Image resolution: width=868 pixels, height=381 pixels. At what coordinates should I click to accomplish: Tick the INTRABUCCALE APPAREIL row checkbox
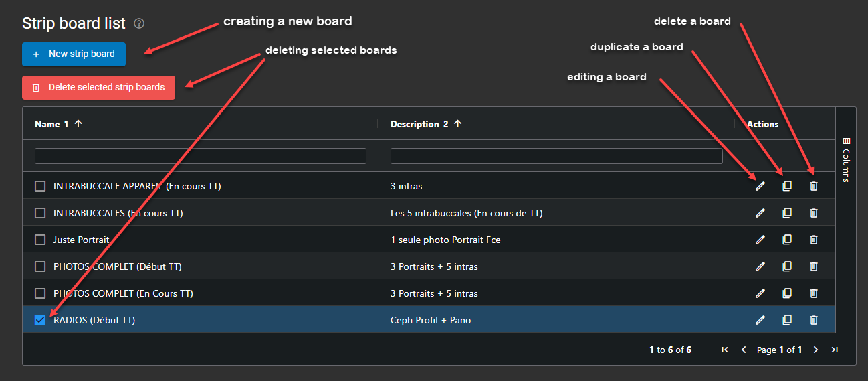tap(40, 186)
